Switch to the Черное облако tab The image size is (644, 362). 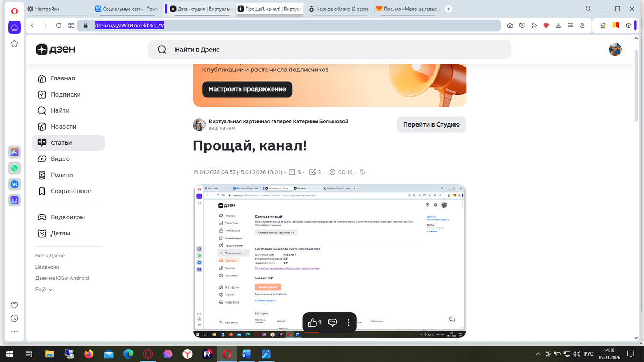coord(339,9)
